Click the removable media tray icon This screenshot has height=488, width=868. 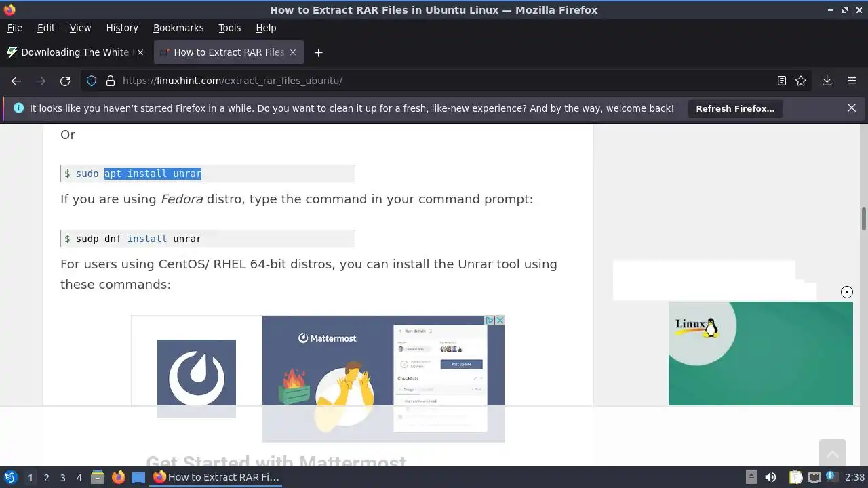pyautogui.click(x=751, y=477)
